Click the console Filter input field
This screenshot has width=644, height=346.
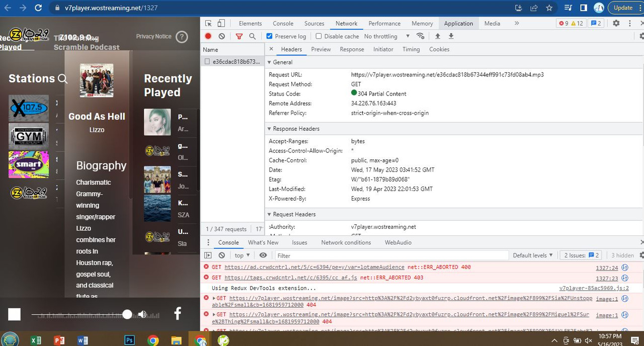(391, 255)
